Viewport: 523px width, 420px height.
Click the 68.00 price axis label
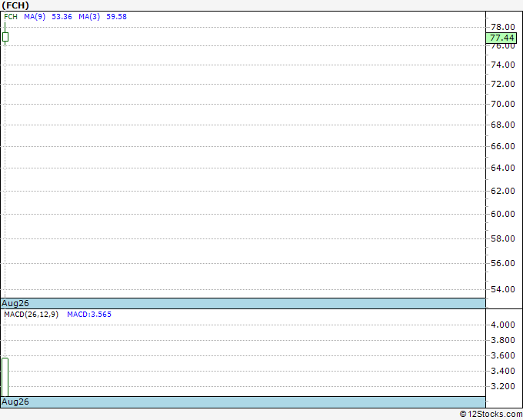pyautogui.click(x=503, y=125)
